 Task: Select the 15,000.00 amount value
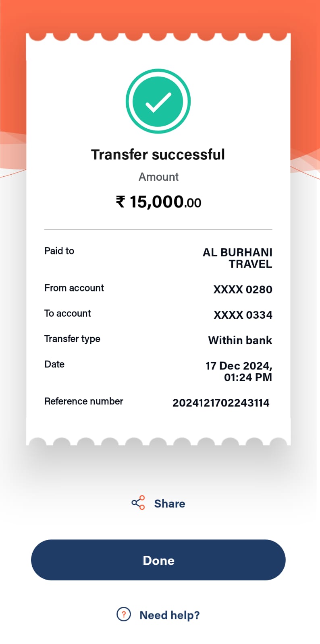165,202
